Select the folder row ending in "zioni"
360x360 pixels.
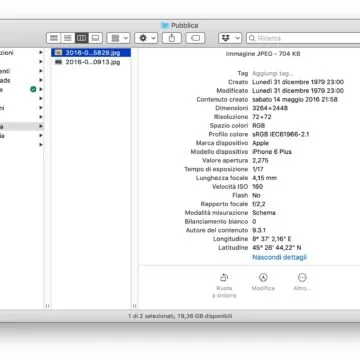coord(22,53)
